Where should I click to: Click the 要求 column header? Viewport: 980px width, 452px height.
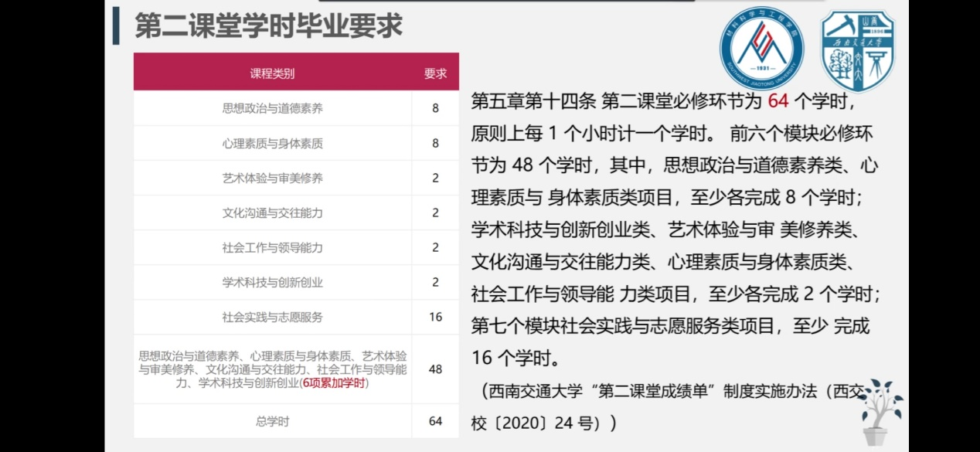[435, 73]
